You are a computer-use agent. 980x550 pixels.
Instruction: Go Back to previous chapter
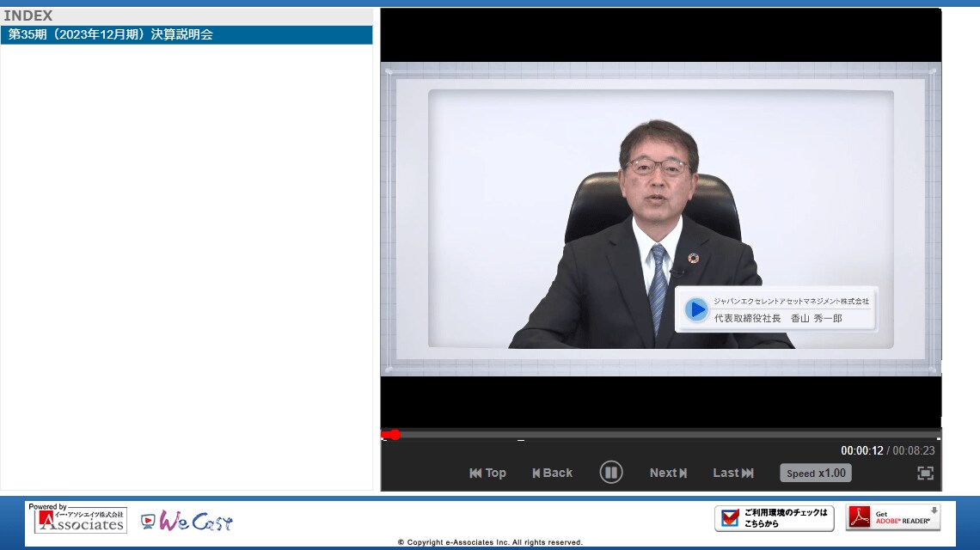point(552,473)
